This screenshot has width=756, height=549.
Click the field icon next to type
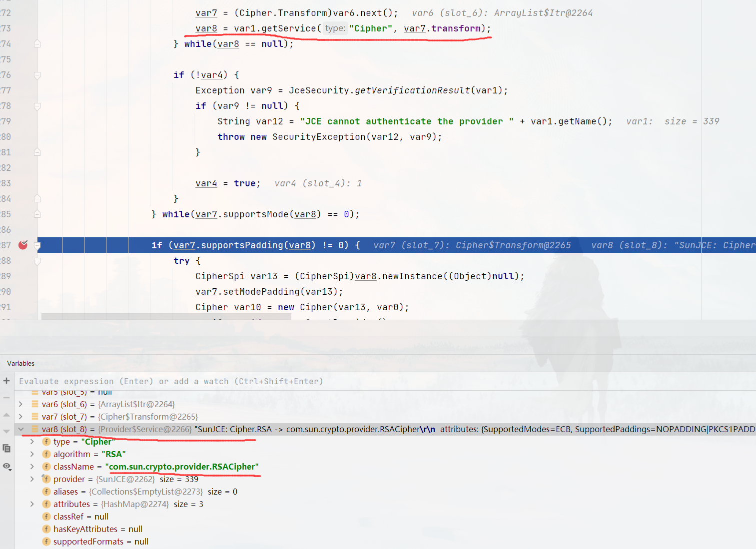tap(46, 442)
